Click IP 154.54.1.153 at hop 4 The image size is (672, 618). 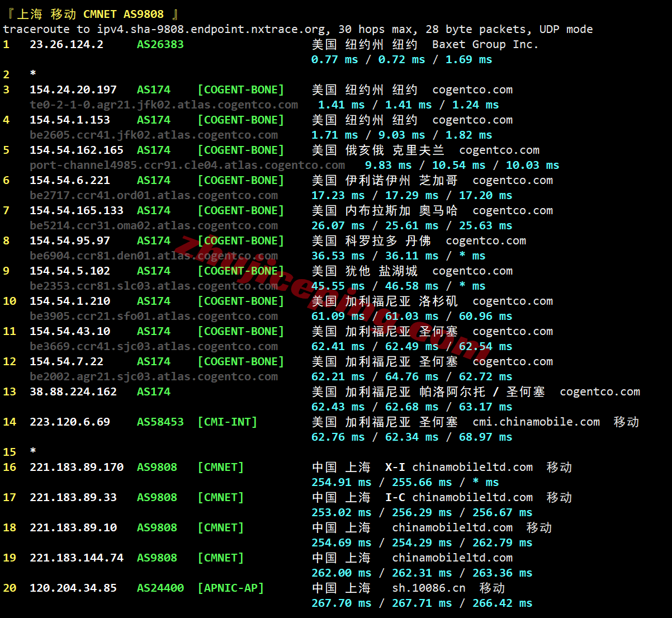pyautogui.click(x=70, y=120)
